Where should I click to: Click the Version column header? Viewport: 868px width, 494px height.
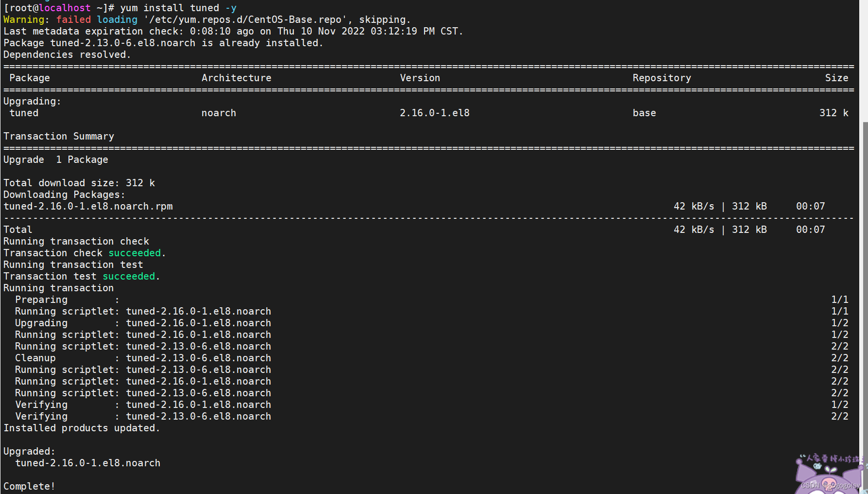pos(420,78)
